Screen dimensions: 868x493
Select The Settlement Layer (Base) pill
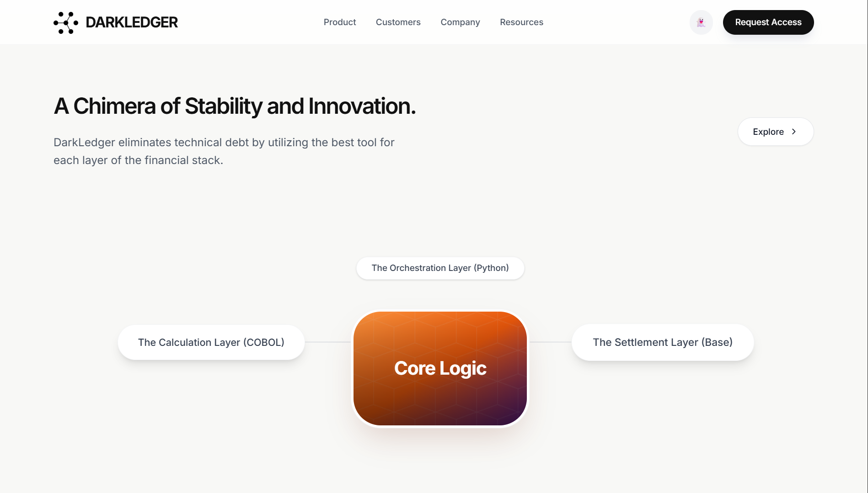coord(662,342)
